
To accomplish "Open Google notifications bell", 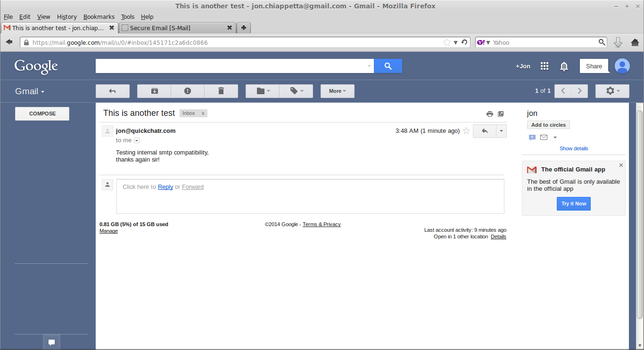I will click(564, 66).
